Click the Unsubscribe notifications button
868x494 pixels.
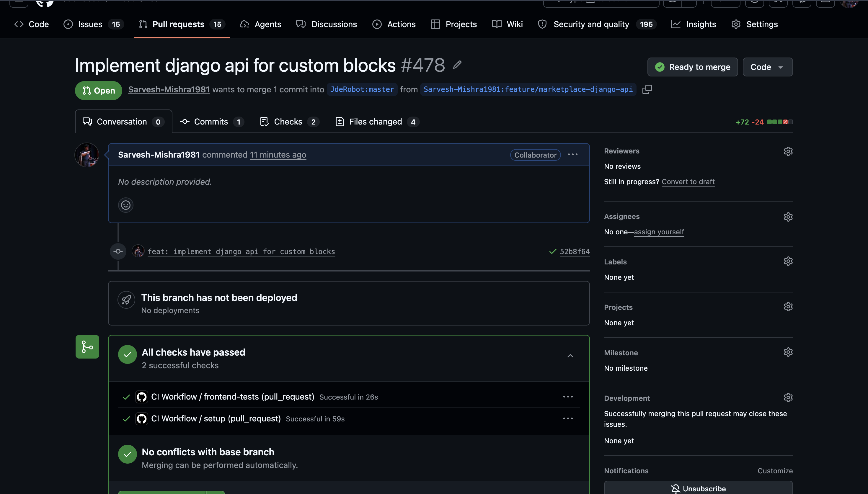[x=698, y=488]
